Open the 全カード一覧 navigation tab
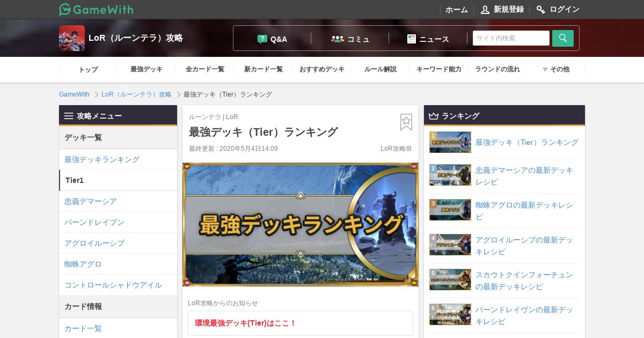The height and width of the screenshot is (338, 644). click(x=205, y=69)
